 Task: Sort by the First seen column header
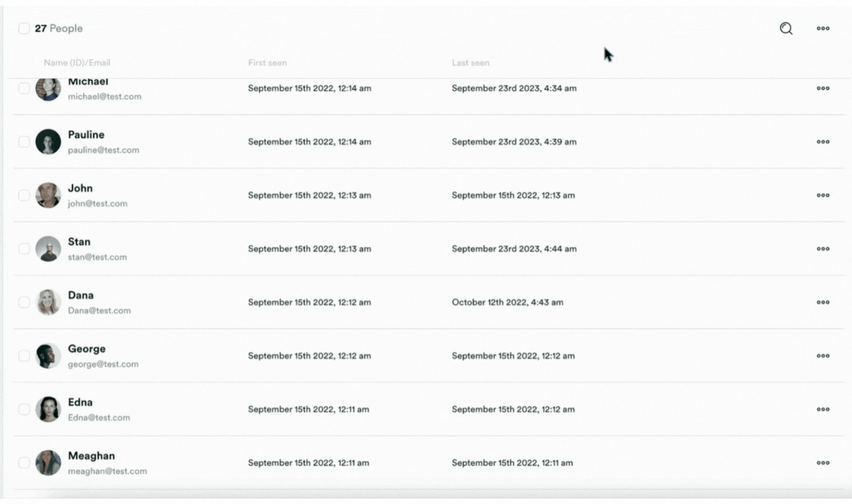pyautogui.click(x=267, y=63)
